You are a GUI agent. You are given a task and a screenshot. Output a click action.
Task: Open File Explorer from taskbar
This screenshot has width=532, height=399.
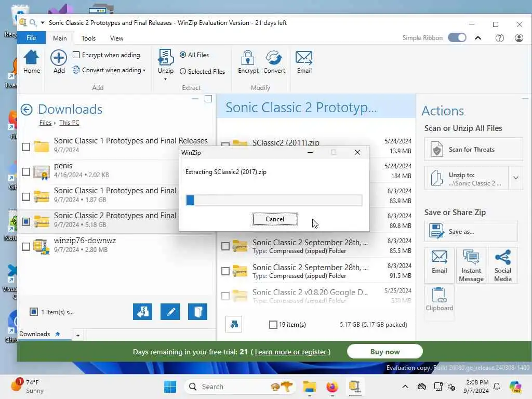point(310,387)
